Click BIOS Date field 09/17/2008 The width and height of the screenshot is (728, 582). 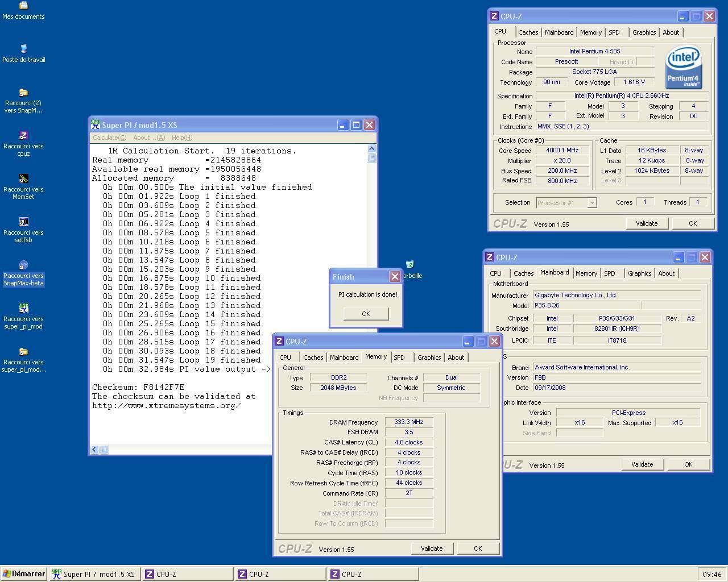tap(617, 388)
